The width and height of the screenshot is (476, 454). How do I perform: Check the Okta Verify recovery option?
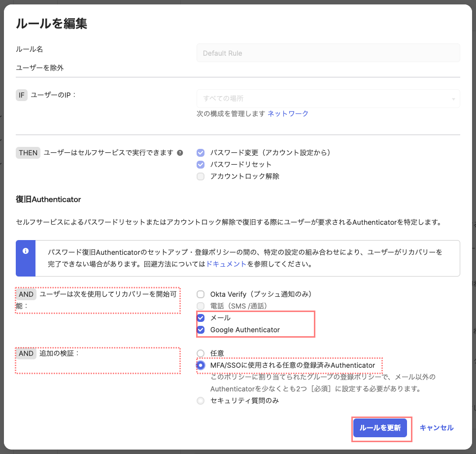coord(200,294)
